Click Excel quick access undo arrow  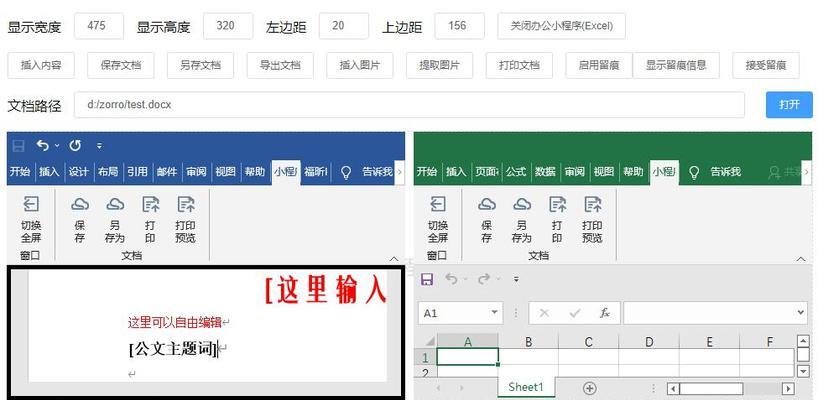coord(452,280)
